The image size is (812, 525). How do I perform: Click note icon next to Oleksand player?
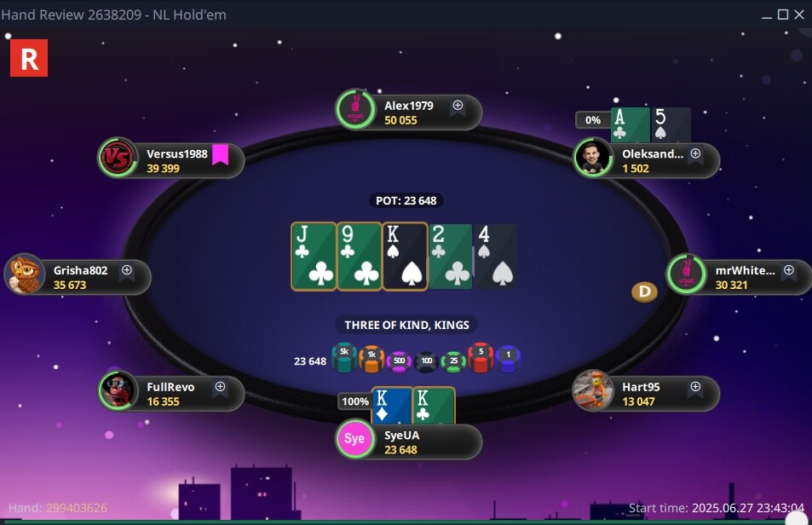coord(695,153)
